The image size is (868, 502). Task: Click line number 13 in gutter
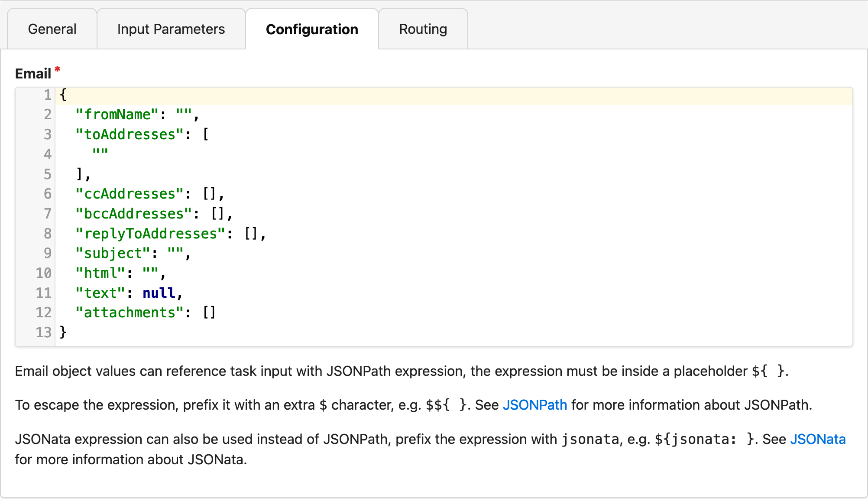(43, 332)
